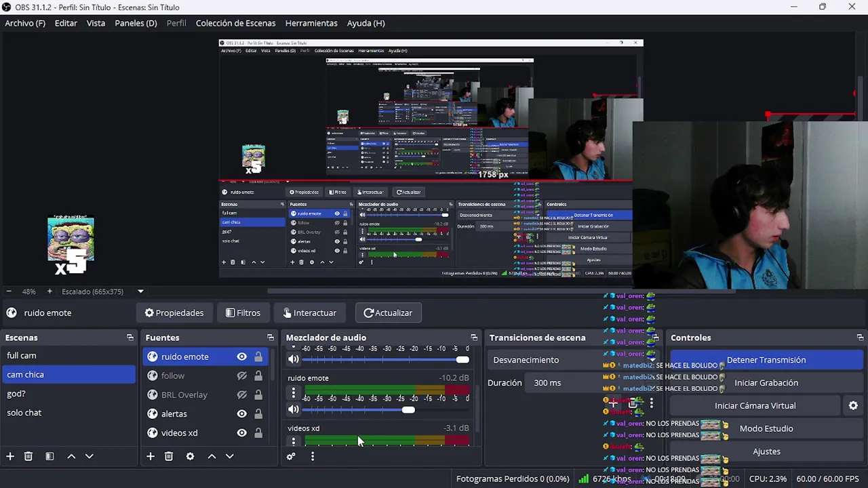868x488 pixels.
Task: Open the Archivo menu
Action: point(25,23)
